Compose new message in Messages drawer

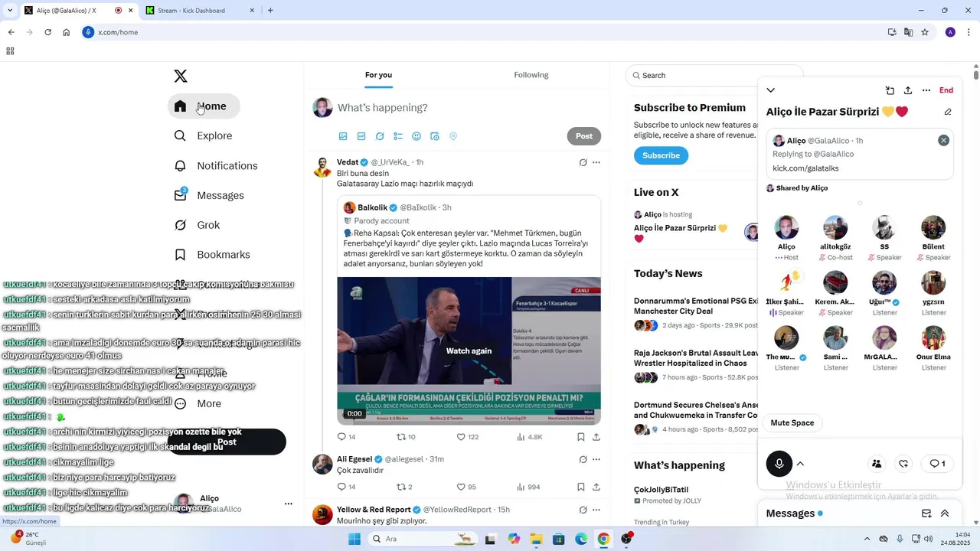tap(926, 514)
